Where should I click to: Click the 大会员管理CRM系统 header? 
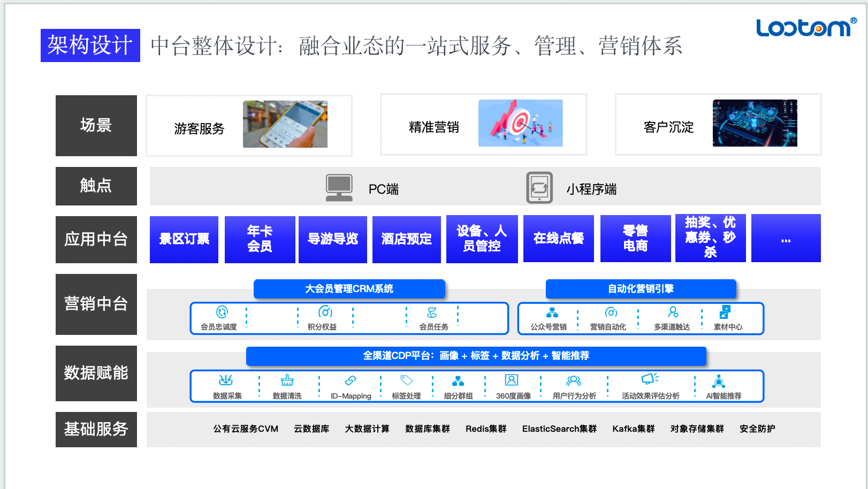pos(349,289)
